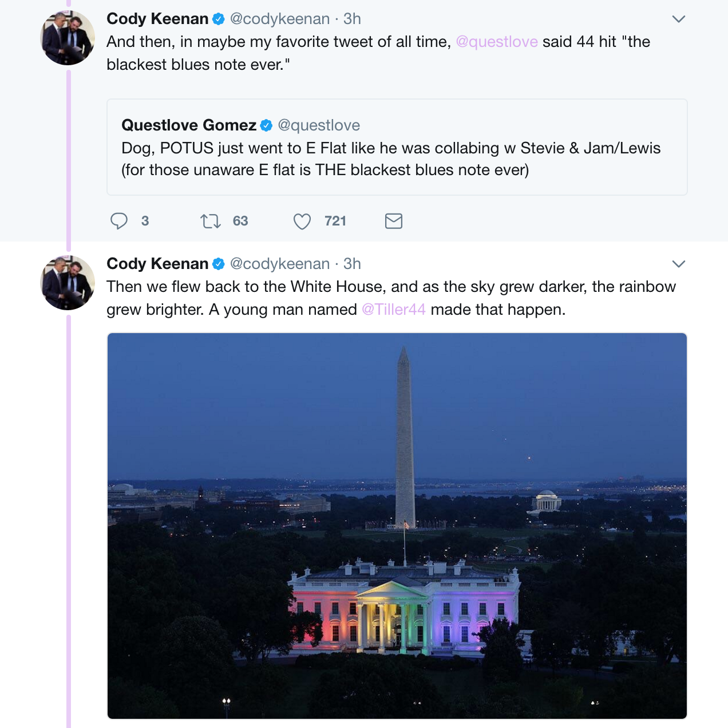Open the @Tiller44 mention link
Screen dimensions: 728x728
(x=394, y=310)
